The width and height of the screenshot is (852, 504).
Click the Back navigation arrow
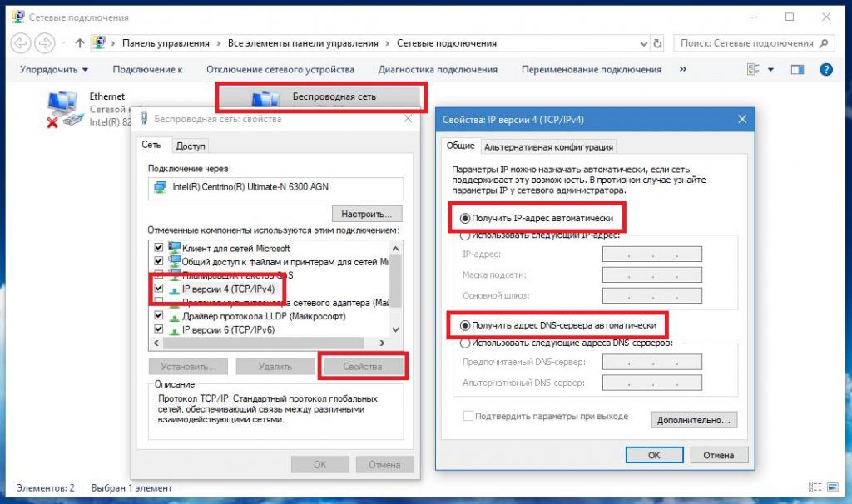[21, 43]
